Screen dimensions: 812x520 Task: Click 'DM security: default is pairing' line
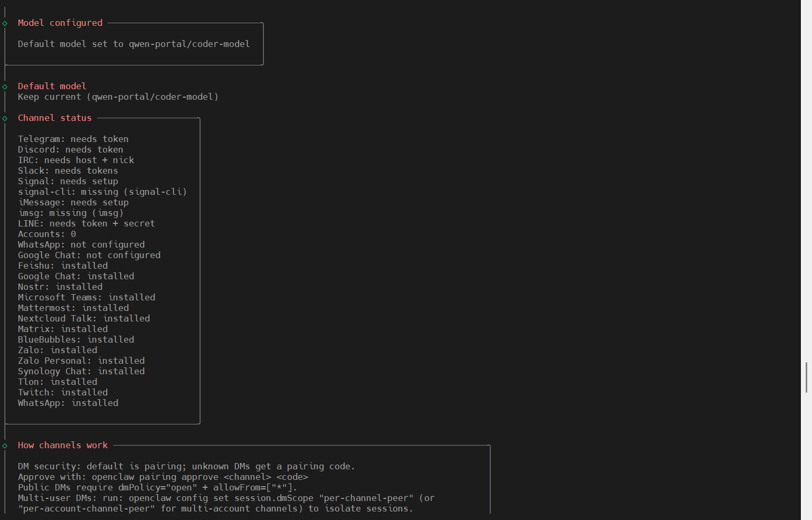point(186,466)
